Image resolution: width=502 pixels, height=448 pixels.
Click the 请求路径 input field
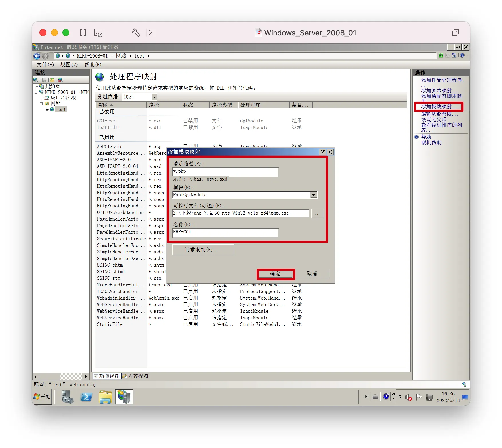(226, 172)
